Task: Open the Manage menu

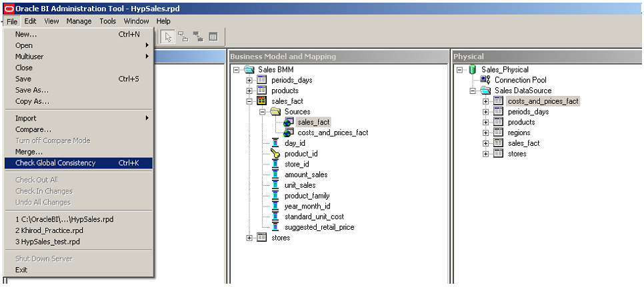Action: pos(79,21)
